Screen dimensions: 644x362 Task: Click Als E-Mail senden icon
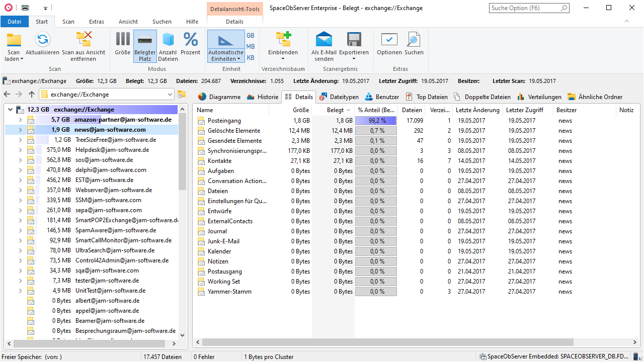pyautogui.click(x=324, y=40)
